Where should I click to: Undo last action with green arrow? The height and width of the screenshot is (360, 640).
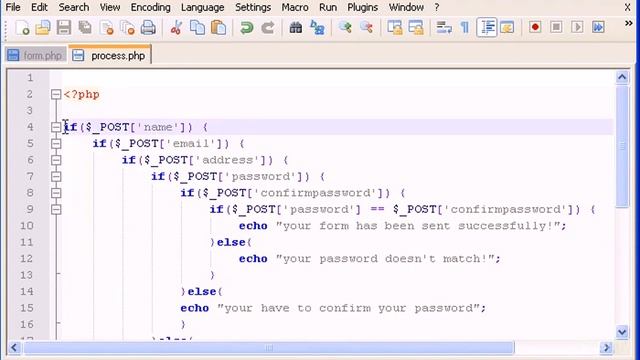click(247, 28)
